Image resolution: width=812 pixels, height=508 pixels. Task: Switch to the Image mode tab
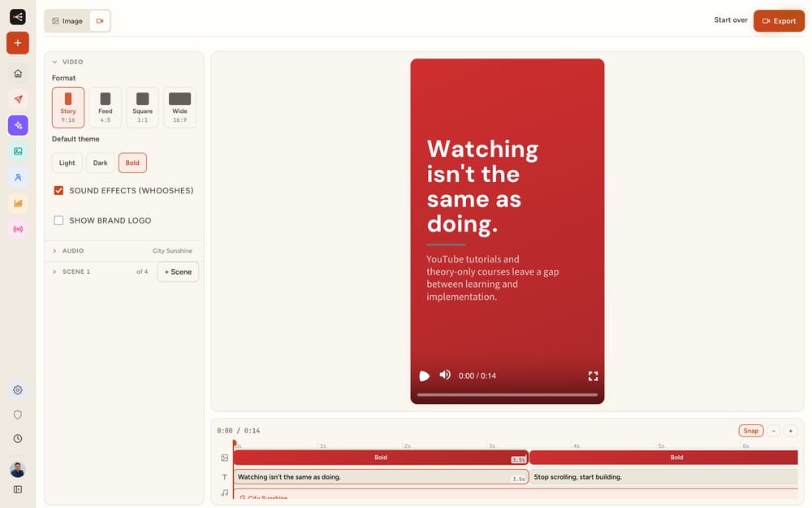click(x=67, y=21)
